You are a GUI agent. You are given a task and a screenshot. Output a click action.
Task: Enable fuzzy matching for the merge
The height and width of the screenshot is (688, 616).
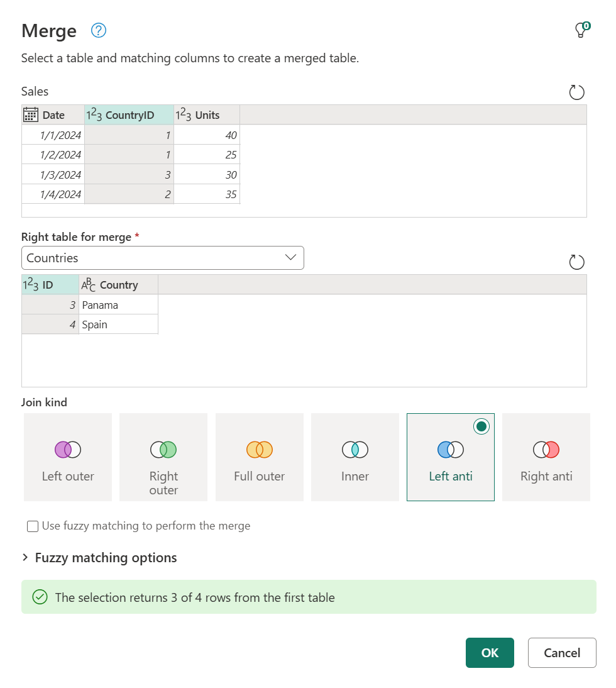point(32,526)
